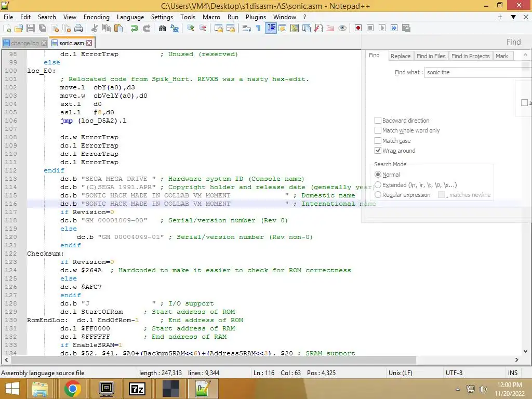Image resolution: width=532 pixels, height=399 pixels.
Task: Switch to the Replace tab
Action: (401, 56)
